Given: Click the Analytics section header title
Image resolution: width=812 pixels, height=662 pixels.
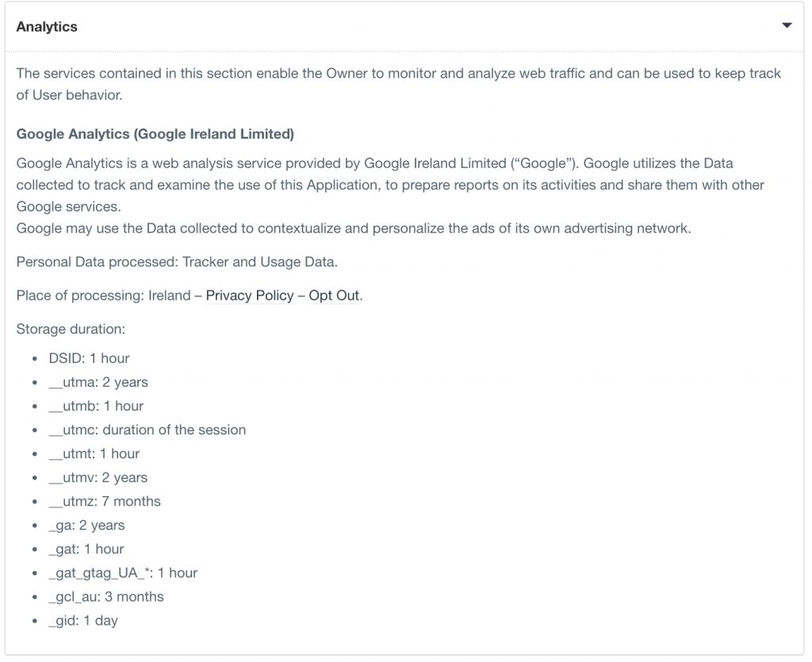Looking at the screenshot, I should click(47, 27).
